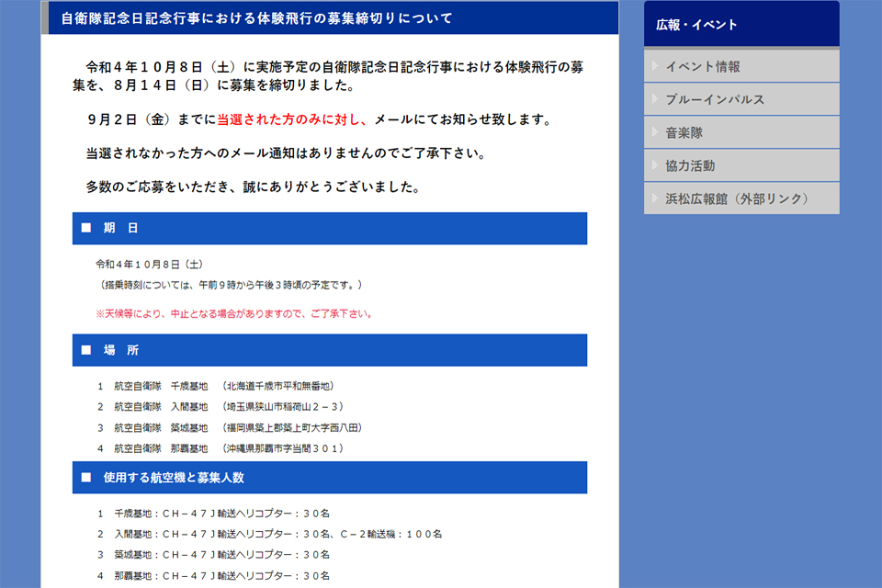Click the white square icon beside 場 所
This screenshot has width=882, height=588.
tap(86, 350)
